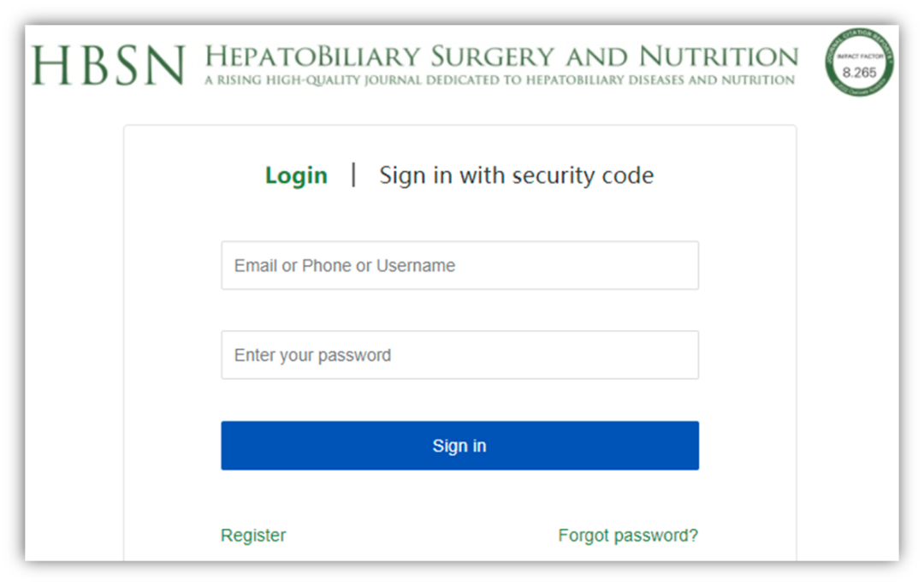This screenshot has height=586, width=924.
Task: Open the 'Sign in with security code' tab
Action: 516,175
